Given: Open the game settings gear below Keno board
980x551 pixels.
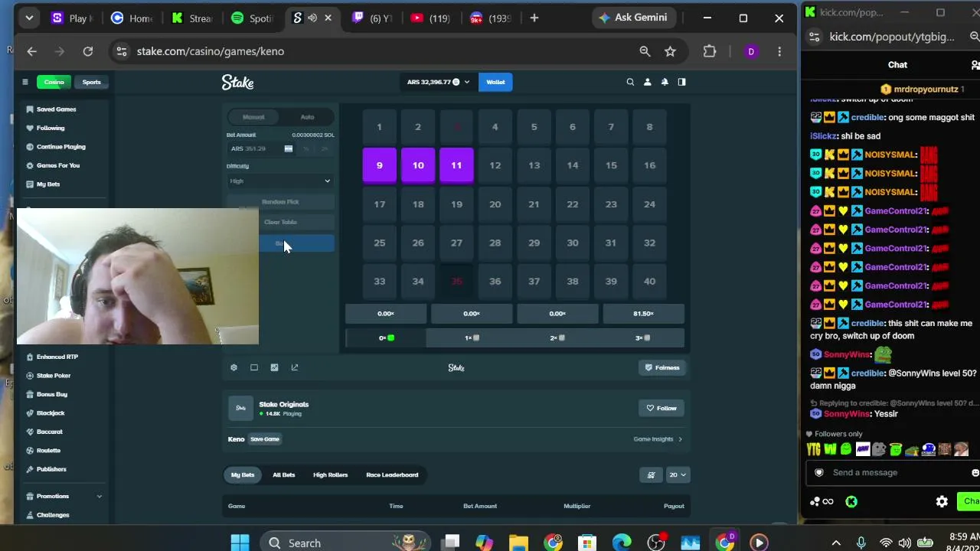Looking at the screenshot, I should (x=234, y=367).
